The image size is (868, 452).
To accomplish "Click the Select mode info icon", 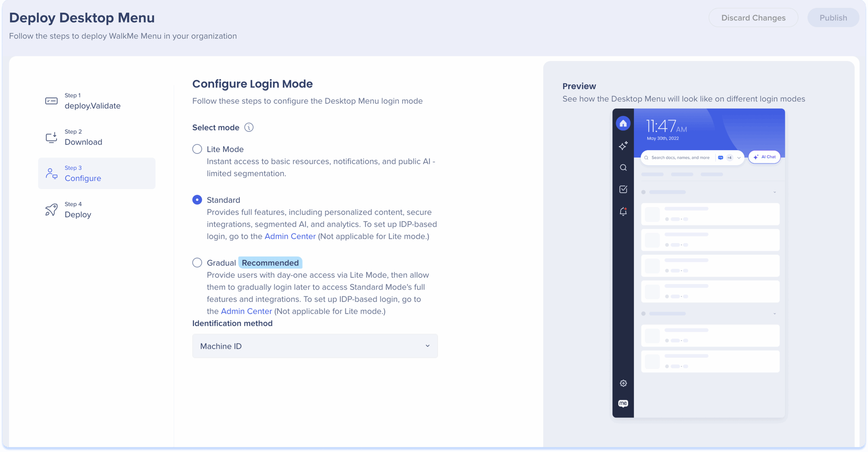I will tap(249, 127).
